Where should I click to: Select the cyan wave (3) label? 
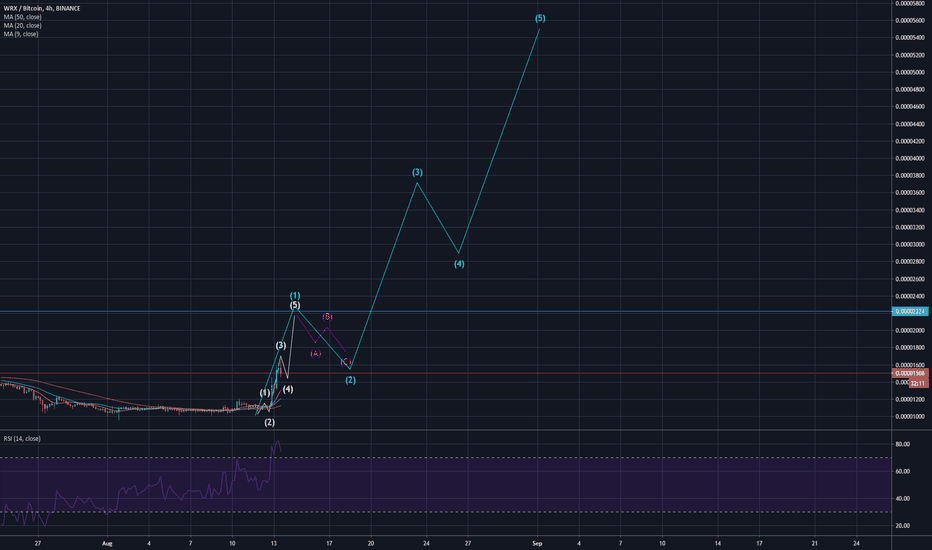click(417, 172)
